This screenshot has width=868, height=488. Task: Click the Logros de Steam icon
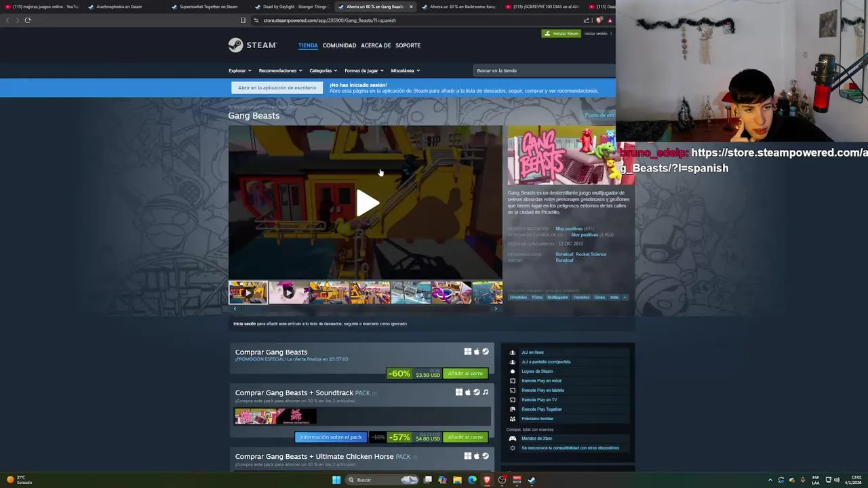point(513,371)
